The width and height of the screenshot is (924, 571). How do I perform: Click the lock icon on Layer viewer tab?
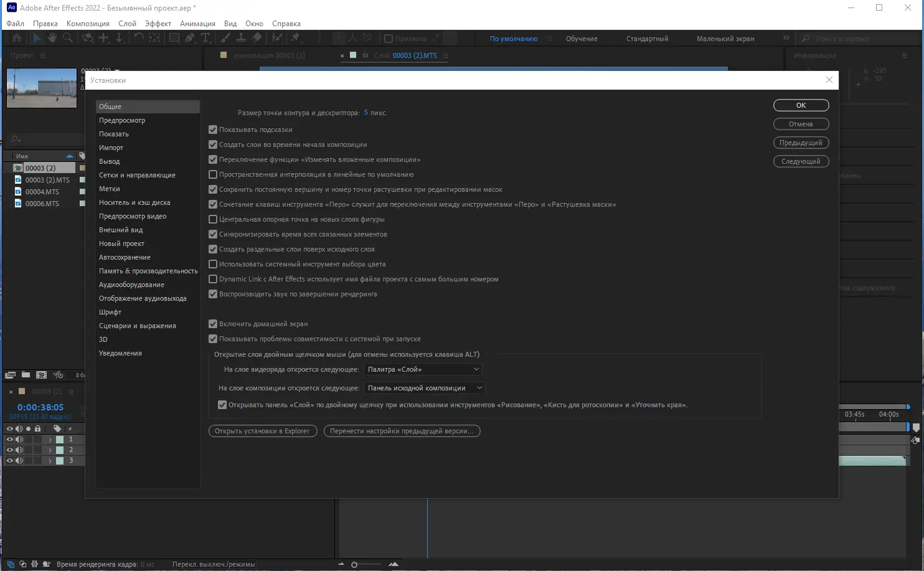point(365,55)
